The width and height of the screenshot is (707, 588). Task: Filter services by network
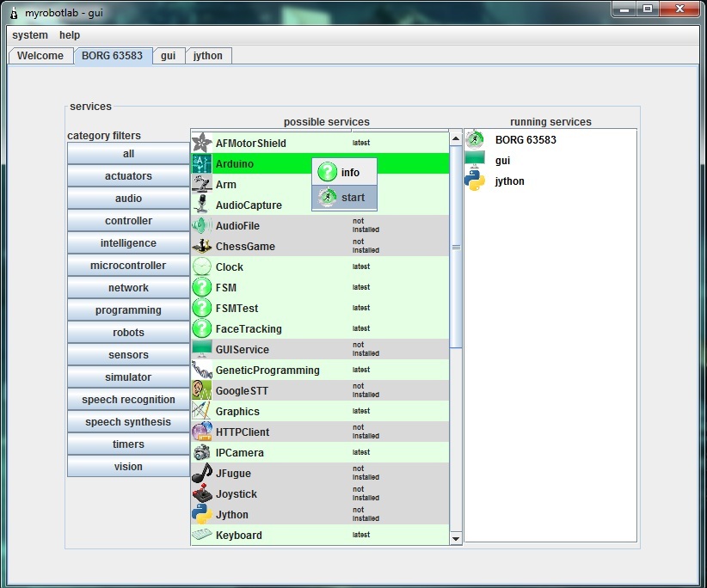click(x=128, y=288)
